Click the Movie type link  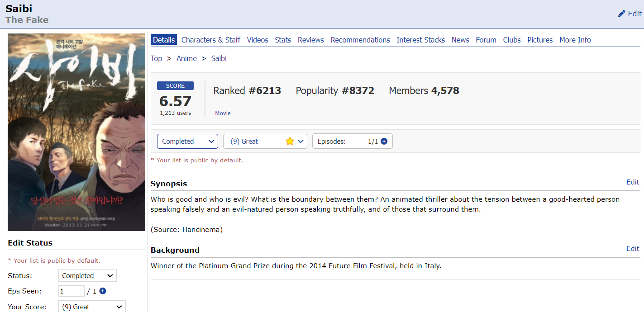pyautogui.click(x=223, y=113)
